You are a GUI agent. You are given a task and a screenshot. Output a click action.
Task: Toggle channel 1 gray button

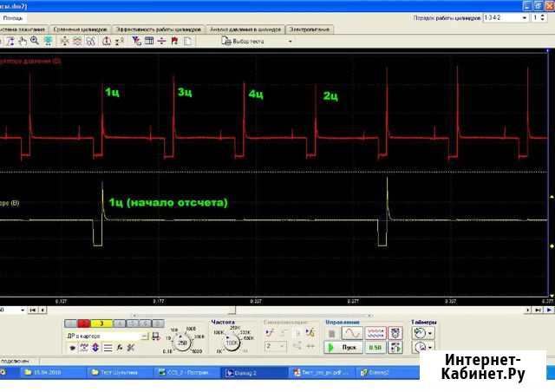[71, 323]
